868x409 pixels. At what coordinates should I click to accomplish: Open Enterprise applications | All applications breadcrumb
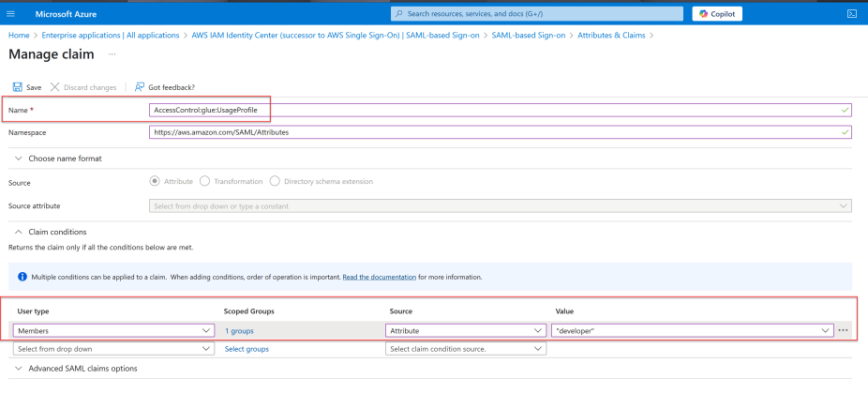pyautogui.click(x=111, y=35)
